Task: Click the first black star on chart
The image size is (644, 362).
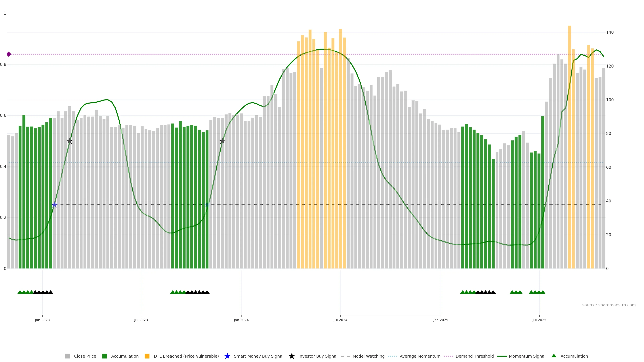Action: pyautogui.click(x=70, y=141)
